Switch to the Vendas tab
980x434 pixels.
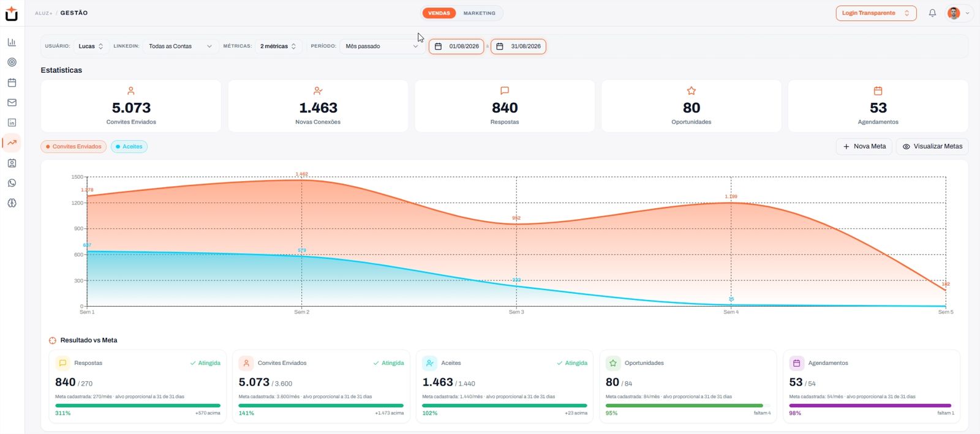tap(439, 13)
